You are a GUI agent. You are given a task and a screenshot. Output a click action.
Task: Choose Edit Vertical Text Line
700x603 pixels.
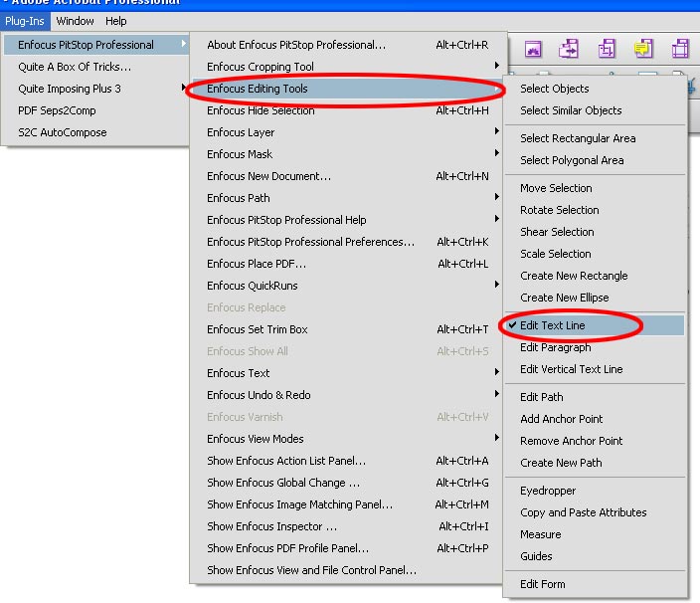coord(595,369)
